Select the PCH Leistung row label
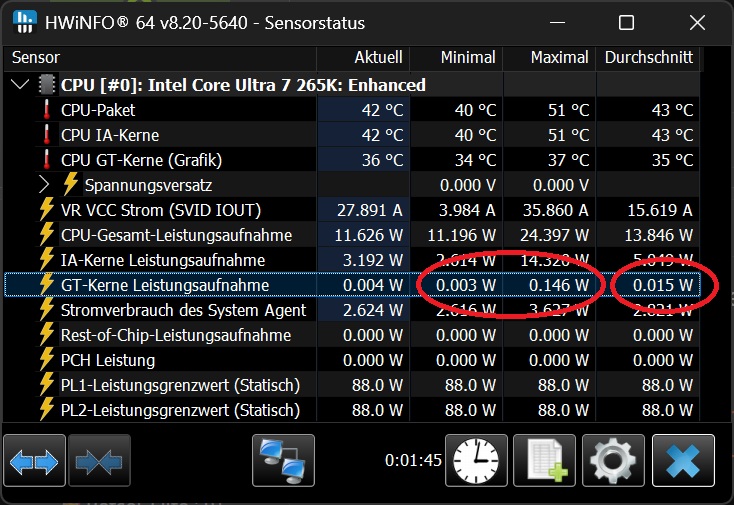Screen dimensions: 734x505 point(108,360)
